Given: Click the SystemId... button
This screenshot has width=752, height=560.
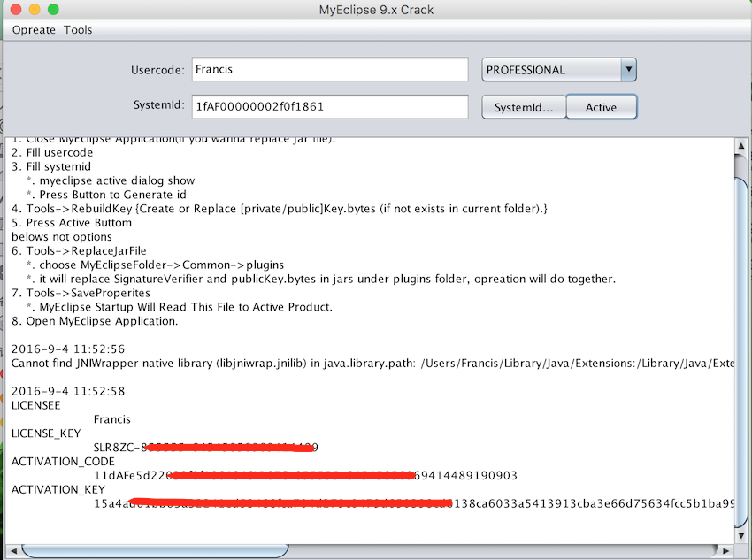Looking at the screenshot, I should (x=524, y=107).
